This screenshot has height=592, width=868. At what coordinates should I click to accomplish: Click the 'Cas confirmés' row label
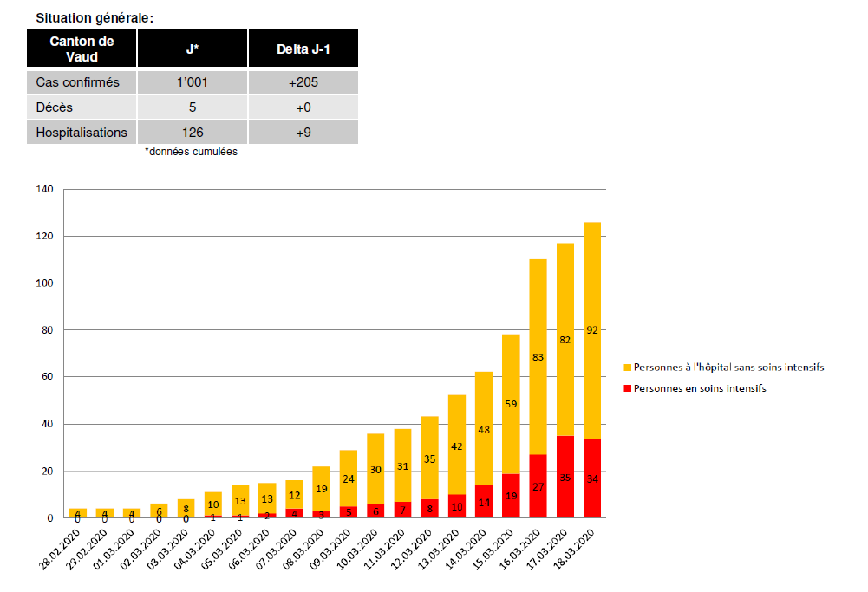click(82, 82)
